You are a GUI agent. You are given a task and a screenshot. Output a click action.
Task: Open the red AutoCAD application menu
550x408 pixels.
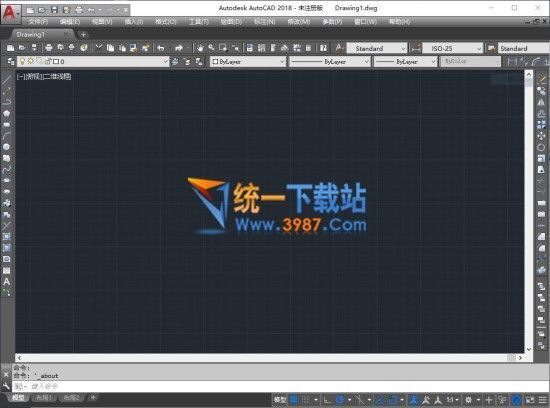10,12
